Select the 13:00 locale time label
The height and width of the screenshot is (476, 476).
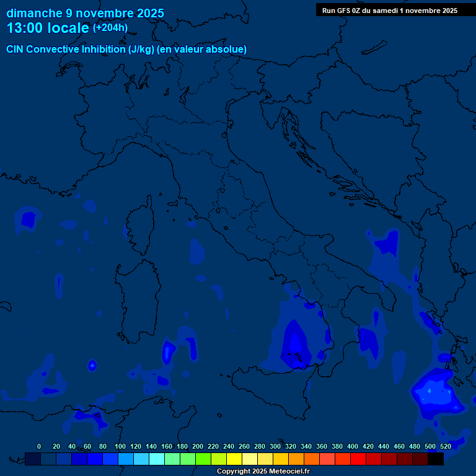[x=48, y=28]
